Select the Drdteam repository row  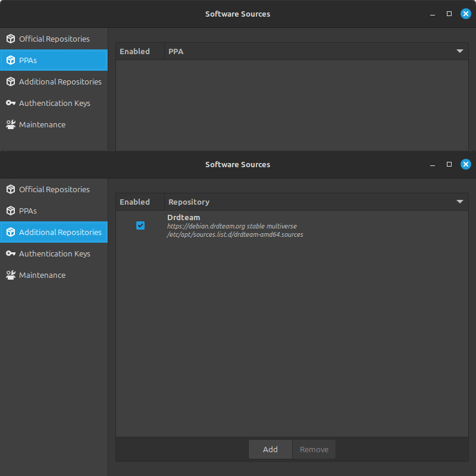coord(292,226)
